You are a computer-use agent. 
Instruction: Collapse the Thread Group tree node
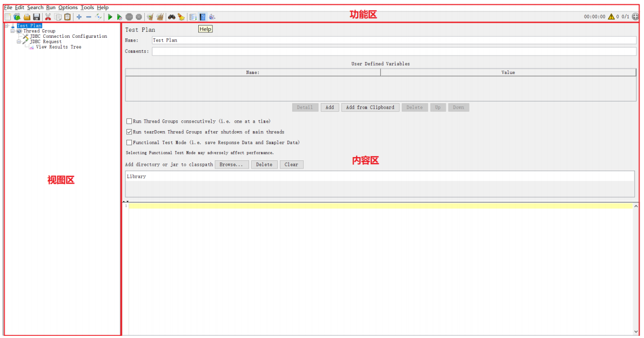click(x=13, y=31)
